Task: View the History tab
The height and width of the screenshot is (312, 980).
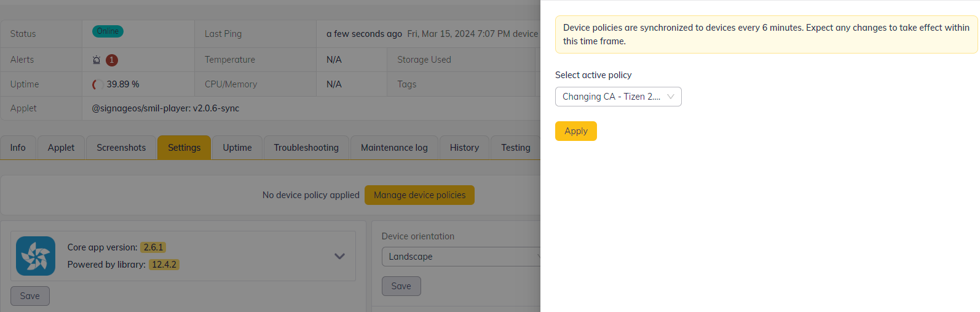Action: click(464, 148)
